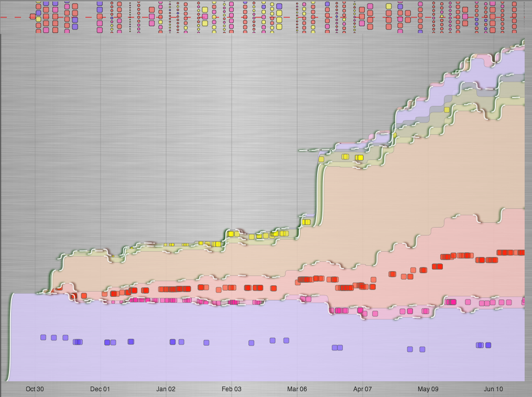
Task: Pick the Mar 06 axis label
Action: pos(297,389)
